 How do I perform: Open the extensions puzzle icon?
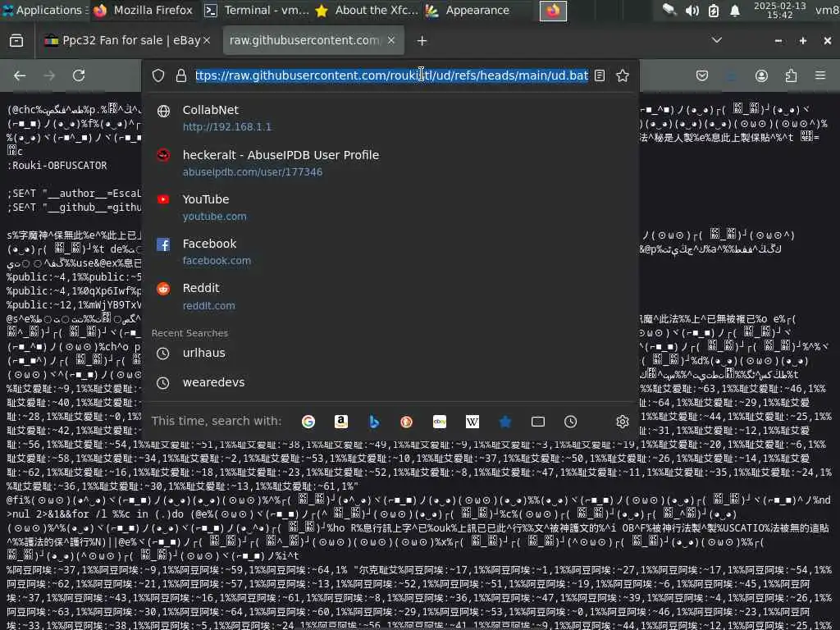(791, 75)
